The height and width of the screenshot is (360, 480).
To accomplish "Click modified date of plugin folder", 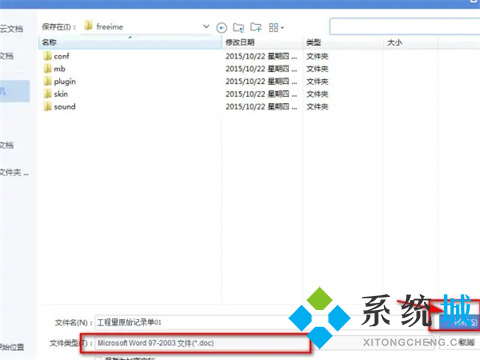I will tap(261, 82).
